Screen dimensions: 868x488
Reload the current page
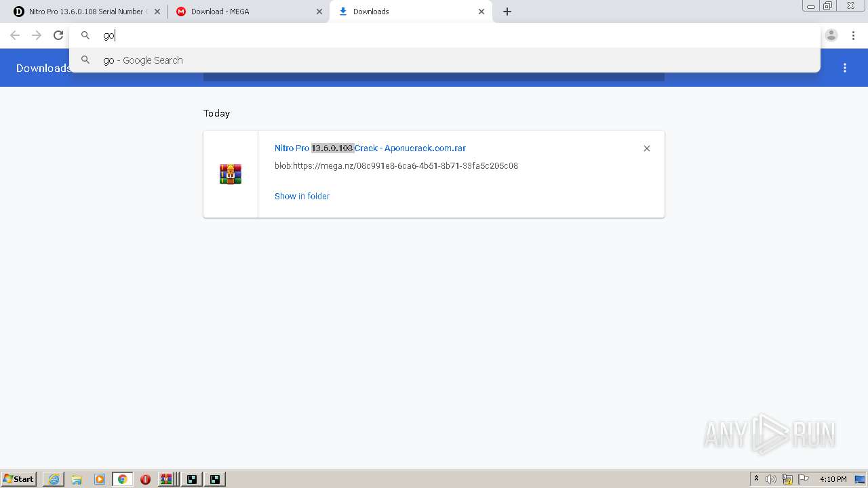coord(58,35)
